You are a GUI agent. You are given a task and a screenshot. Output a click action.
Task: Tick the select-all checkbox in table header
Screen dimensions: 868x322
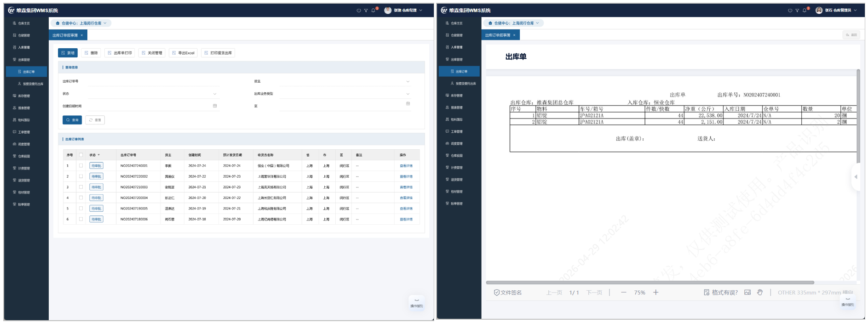pyautogui.click(x=81, y=155)
